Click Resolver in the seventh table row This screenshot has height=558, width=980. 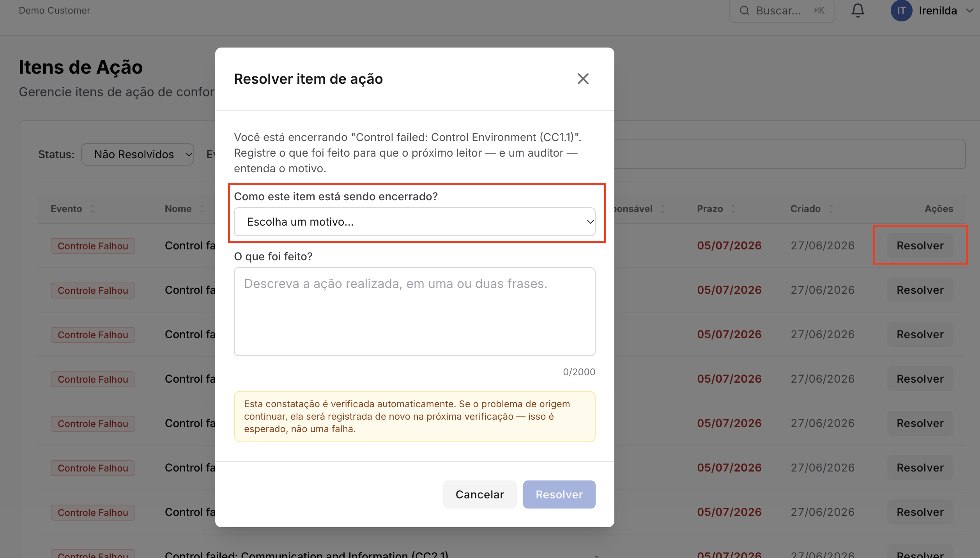(920, 512)
